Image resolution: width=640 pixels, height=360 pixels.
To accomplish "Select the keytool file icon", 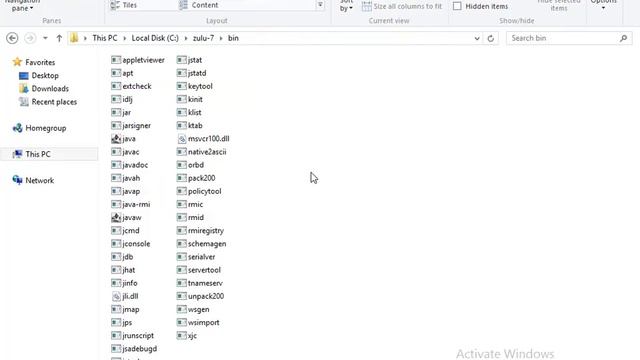I will (182, 86).
